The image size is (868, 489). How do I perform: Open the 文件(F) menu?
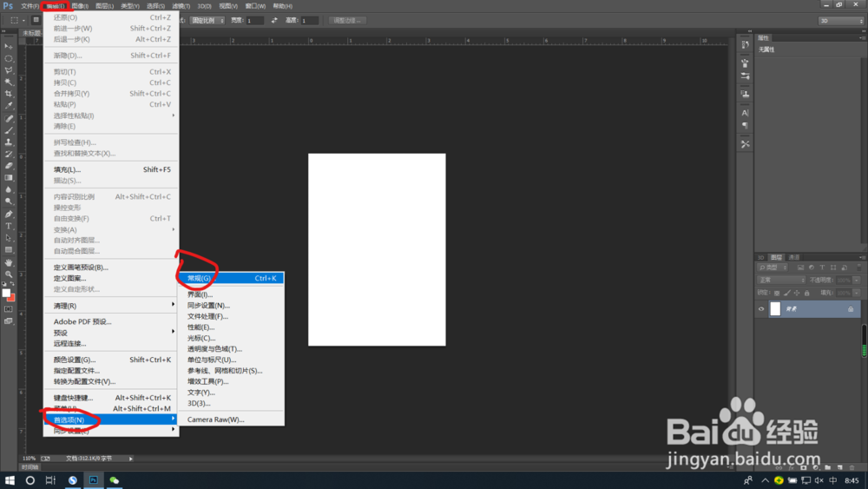(x=30, y=6)
